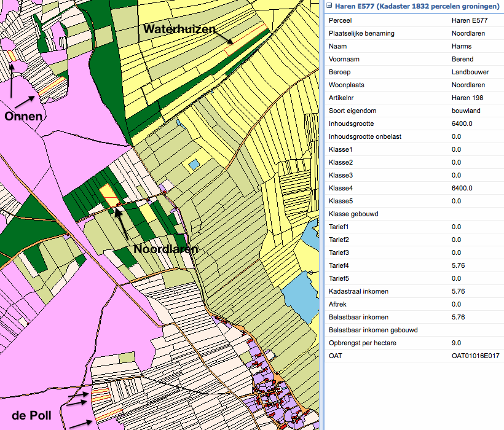Screen dimensions: 504x430
Task: Select the OAT value OAT01016E017
Action: (x=475, y=356)
